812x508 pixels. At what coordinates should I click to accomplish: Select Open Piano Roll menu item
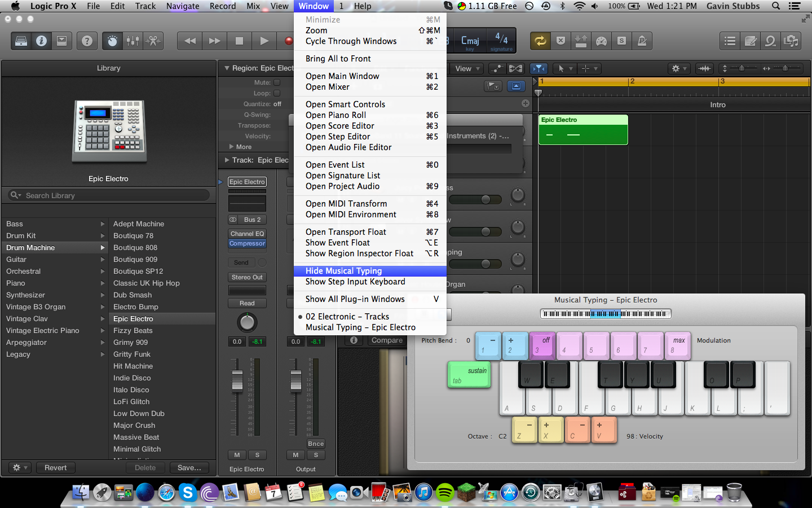370,115
